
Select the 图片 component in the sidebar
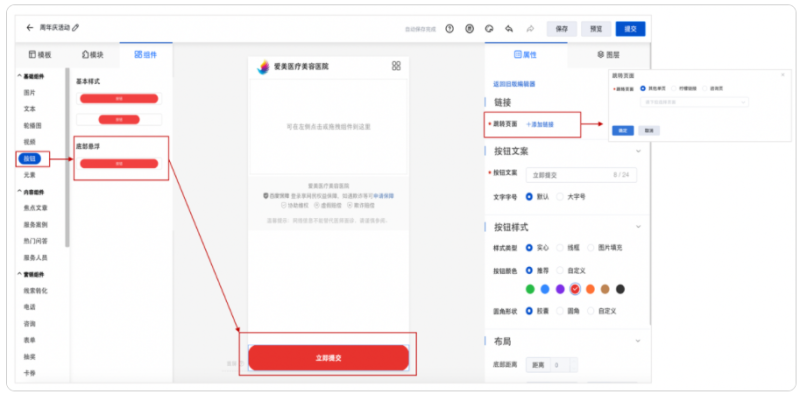pos(30,93)
